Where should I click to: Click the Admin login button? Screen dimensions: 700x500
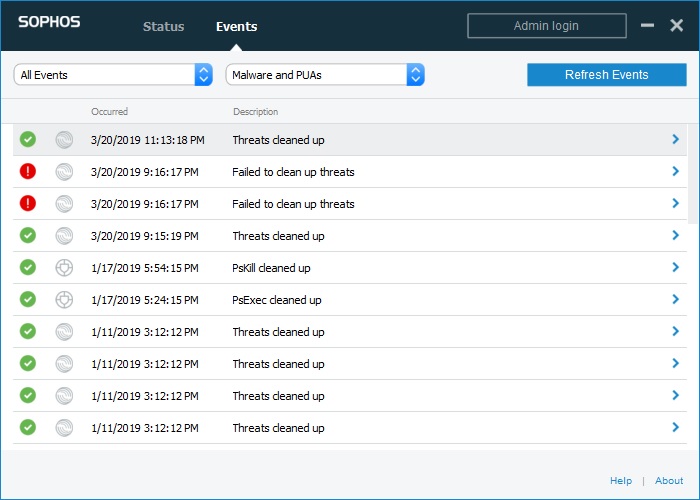pyautogui.click(x=546, y=26)
